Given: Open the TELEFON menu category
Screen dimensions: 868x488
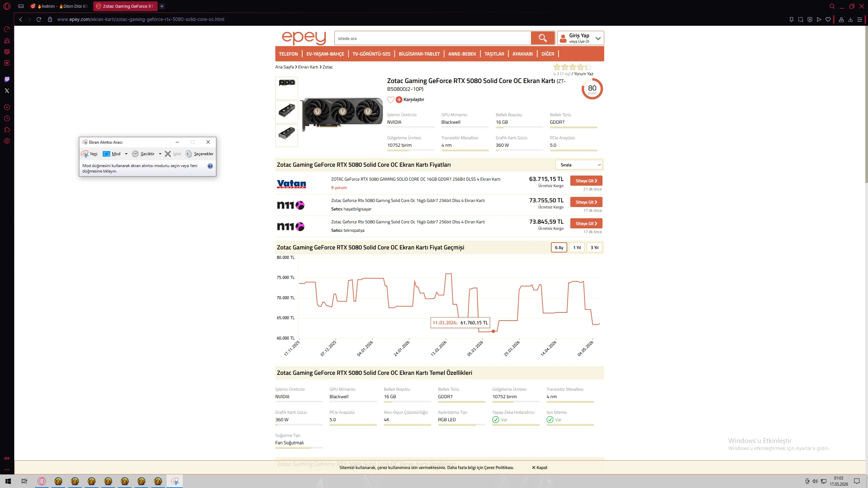Looking at the screenshot, I should click(x=288, y=54).
